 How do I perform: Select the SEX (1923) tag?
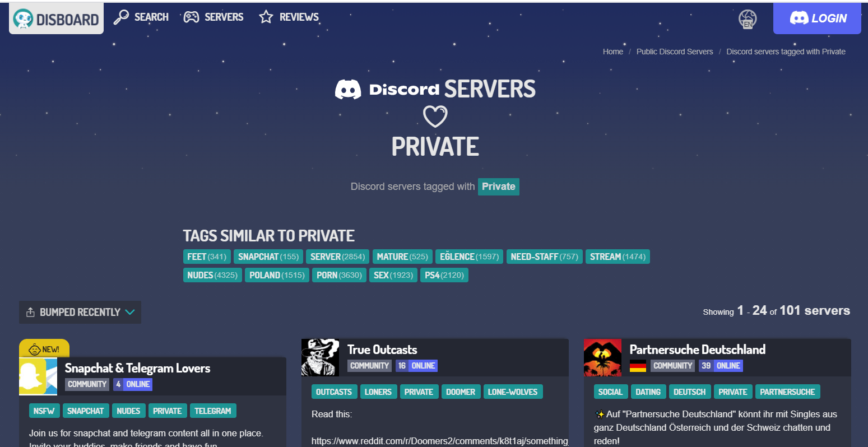click(393, 275)
